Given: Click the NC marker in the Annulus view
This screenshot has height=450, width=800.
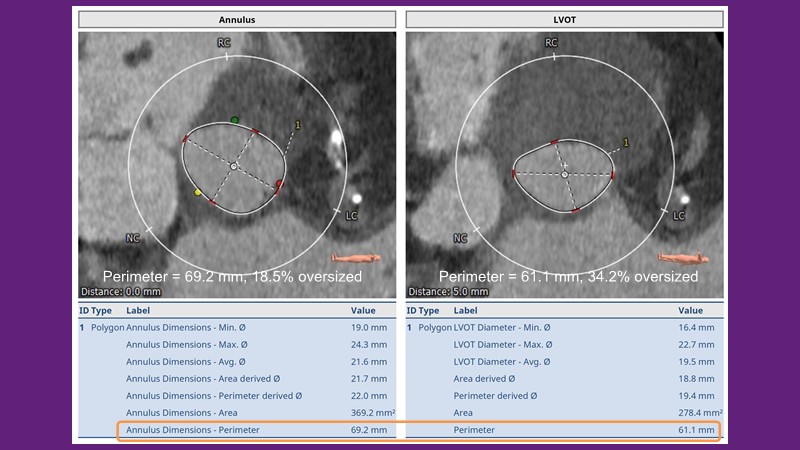Looking at the screenshot, I should coord(133,238).
